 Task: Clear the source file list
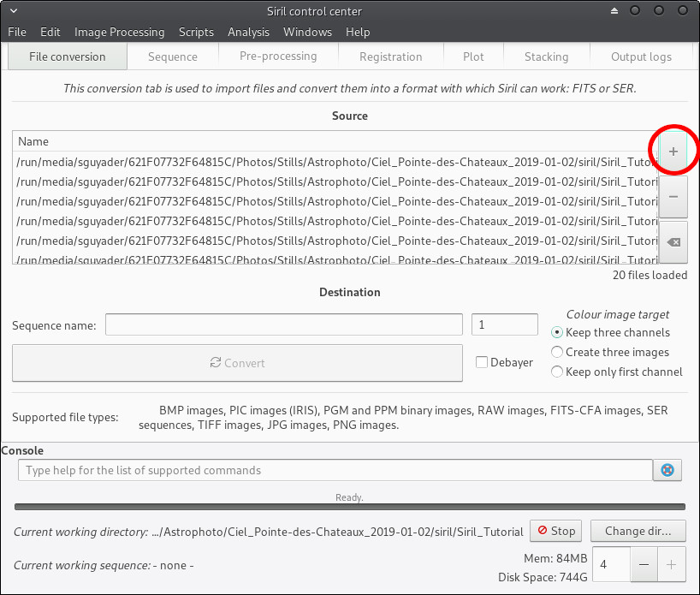[673, 242]
